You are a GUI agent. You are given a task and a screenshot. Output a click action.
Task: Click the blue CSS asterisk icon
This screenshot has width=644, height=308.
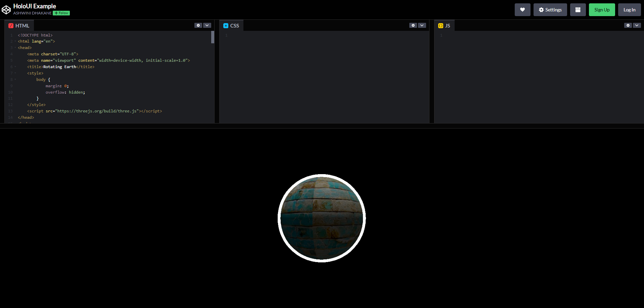pos(226,26)
